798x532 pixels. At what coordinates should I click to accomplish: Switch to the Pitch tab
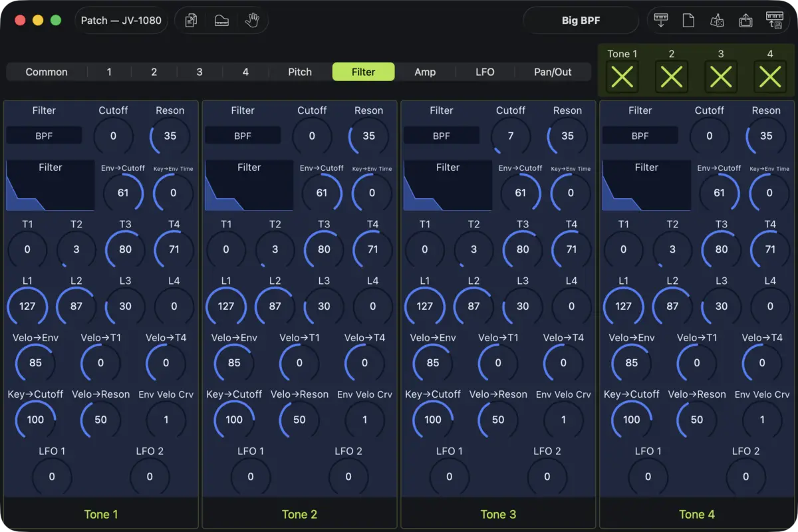point(300,72)
